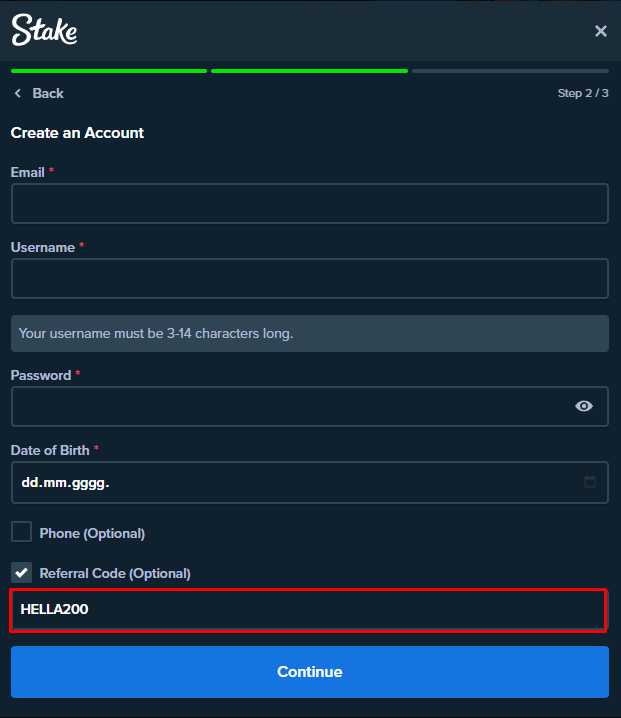The image size is (621, 718).
Task: Focus the Username text field
Action: point(309,278)
